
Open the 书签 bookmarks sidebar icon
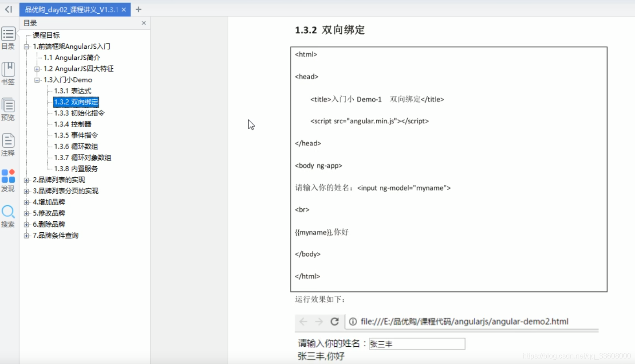pyautogui.click(x=8, y=74)
